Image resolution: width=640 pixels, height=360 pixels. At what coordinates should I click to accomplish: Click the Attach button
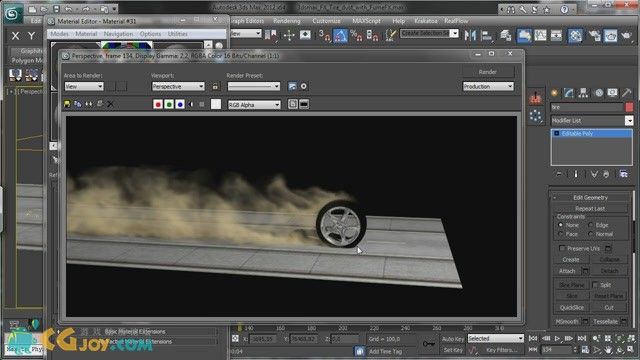click(x=567, y=271)
